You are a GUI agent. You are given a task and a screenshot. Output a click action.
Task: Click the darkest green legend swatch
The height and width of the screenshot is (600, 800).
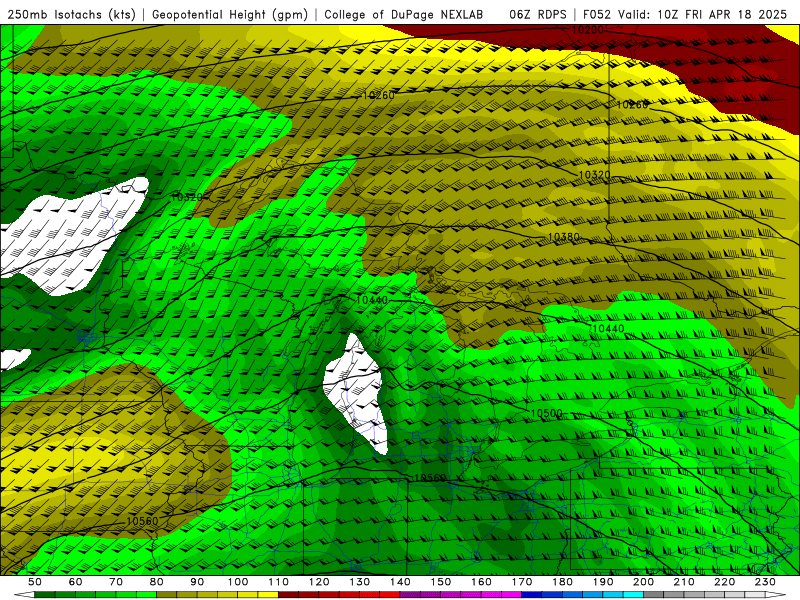(44, 595)
